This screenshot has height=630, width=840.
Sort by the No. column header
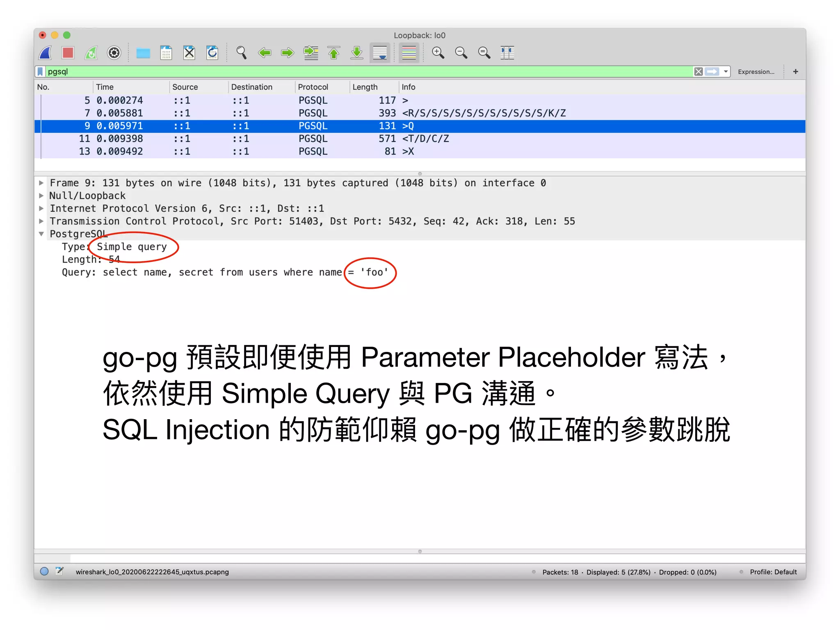(x=63, y=87)
